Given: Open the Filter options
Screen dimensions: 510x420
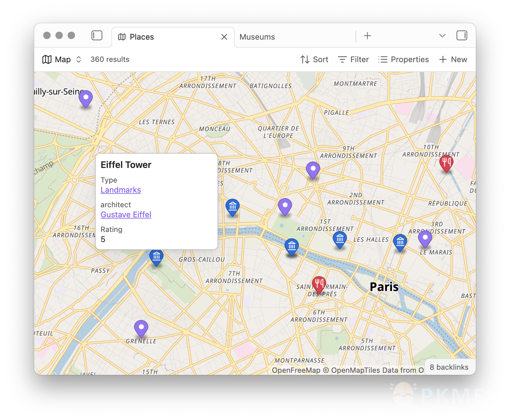Looking at the screenshot, I should pyautogui.click(x=353, y=59).
